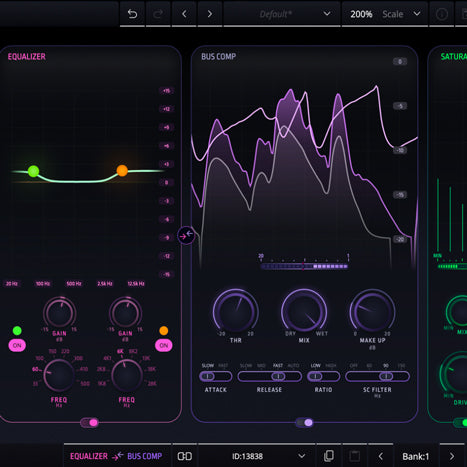This screenshot has height=467, width=467.
Task: Select the green EQ band node on curve
Action: click(x=33, y=171)
